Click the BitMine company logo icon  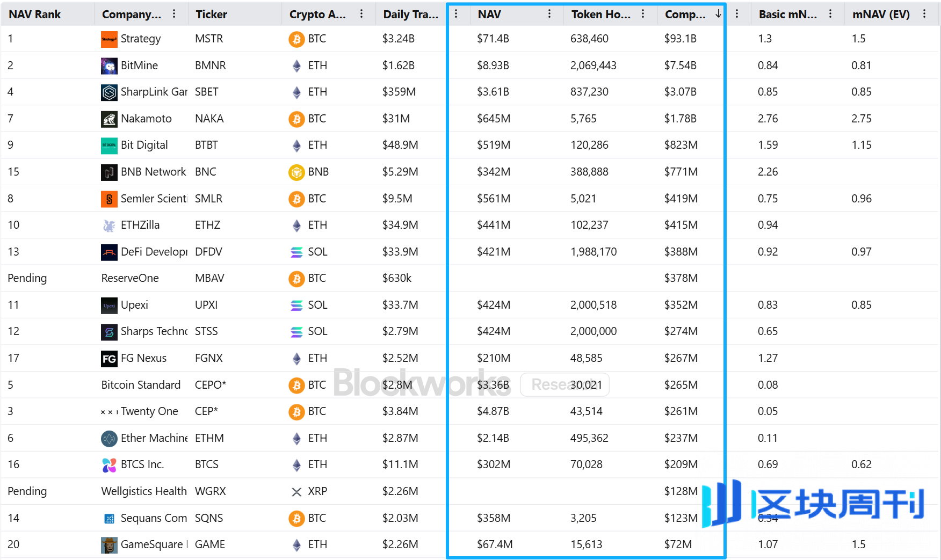109,66
